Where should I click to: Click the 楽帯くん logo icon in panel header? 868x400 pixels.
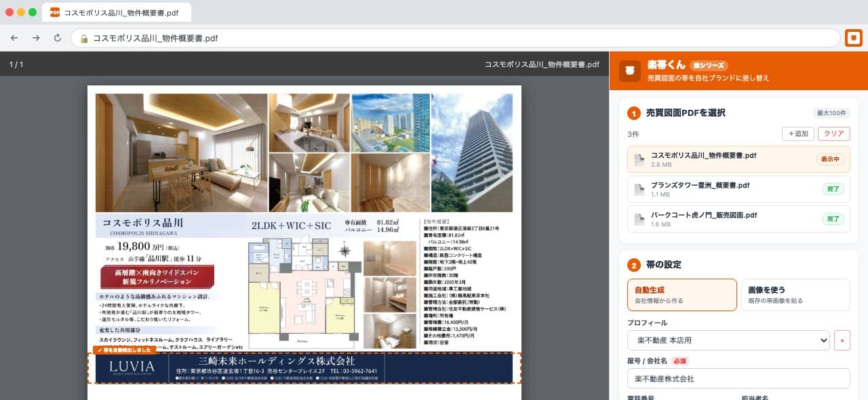tap(630, 71)
